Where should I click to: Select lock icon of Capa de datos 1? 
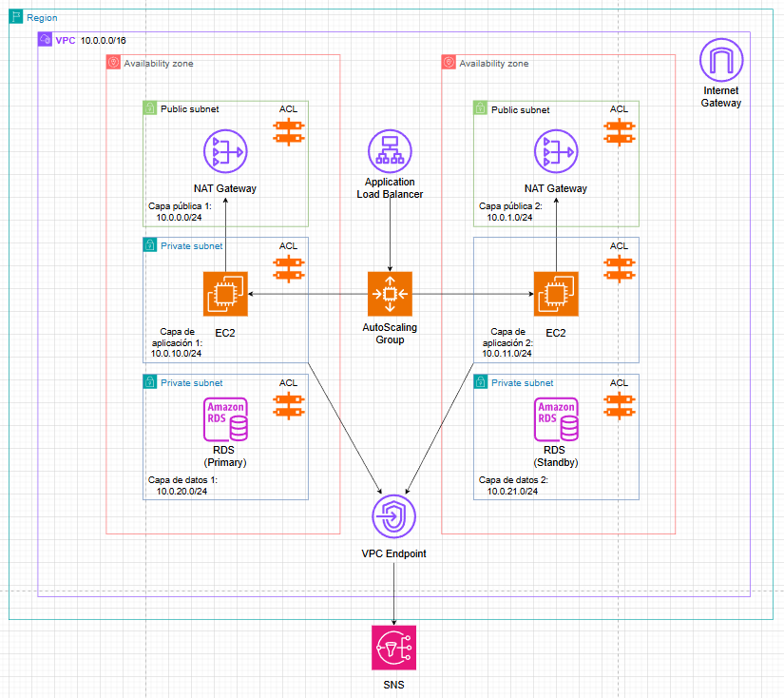tap(149, 381)
